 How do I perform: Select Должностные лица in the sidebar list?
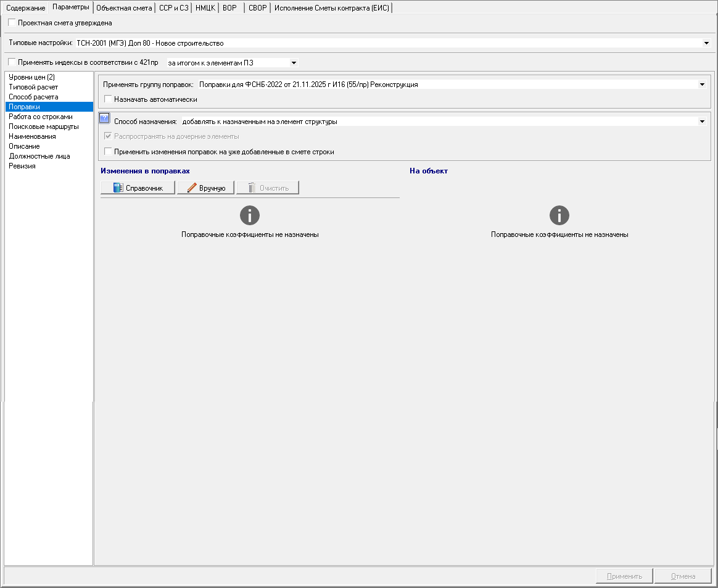[x=39, y=156]
